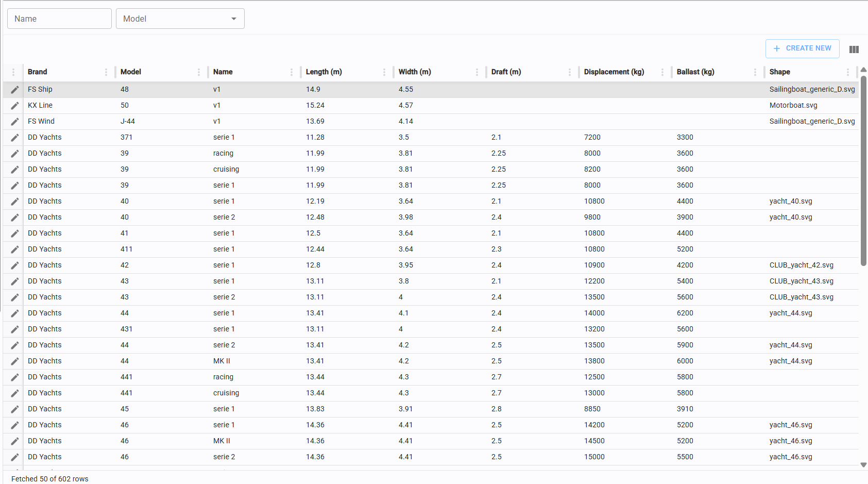
Task: Sort by the Draft (m) column header
Action: pos(506,72)
